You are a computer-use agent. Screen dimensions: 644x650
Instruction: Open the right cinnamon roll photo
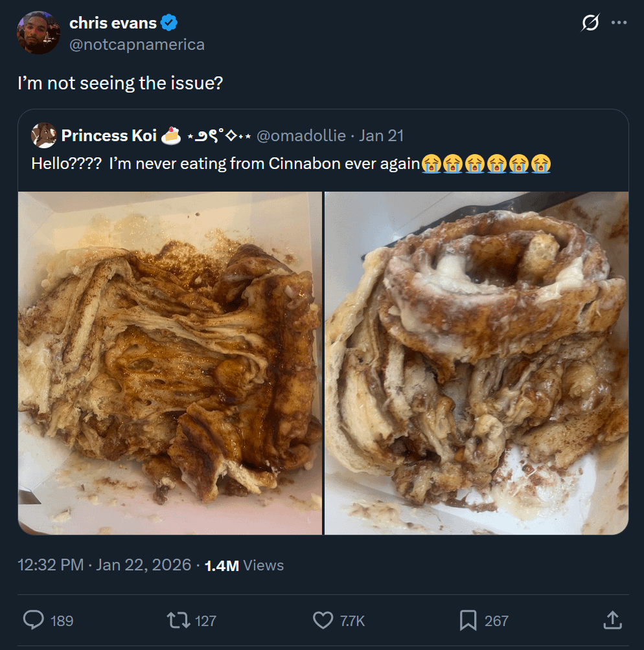tap(476, 363)
